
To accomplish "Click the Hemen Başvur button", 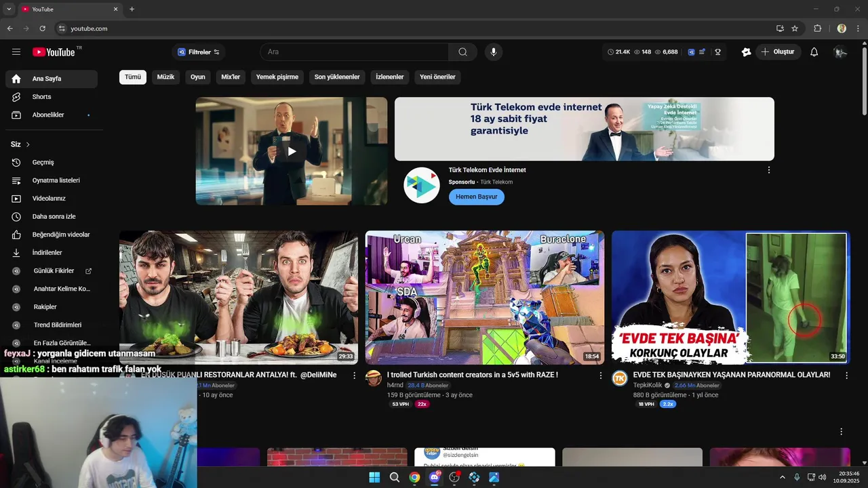I will (476, 197).
